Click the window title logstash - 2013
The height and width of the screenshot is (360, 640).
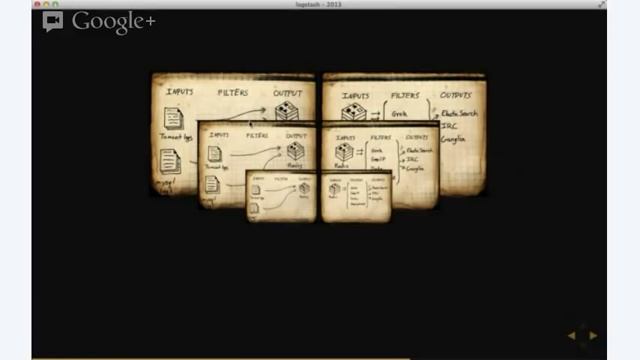click(x=318, y=4)
